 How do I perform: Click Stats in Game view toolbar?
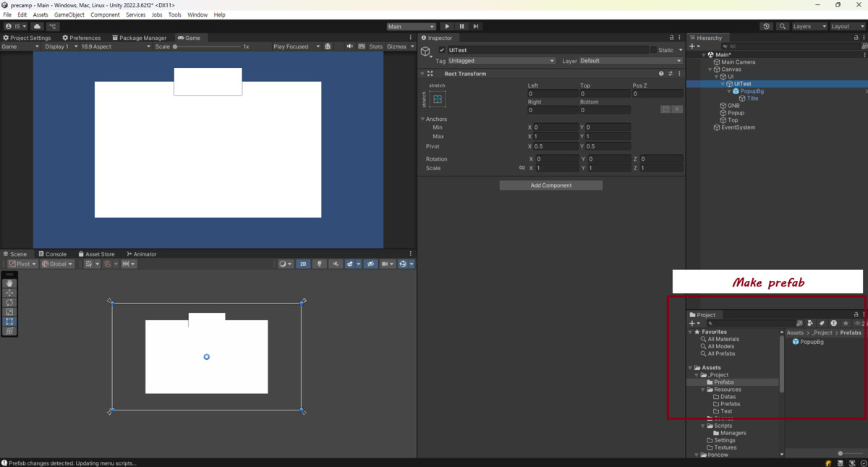(375, 46)
